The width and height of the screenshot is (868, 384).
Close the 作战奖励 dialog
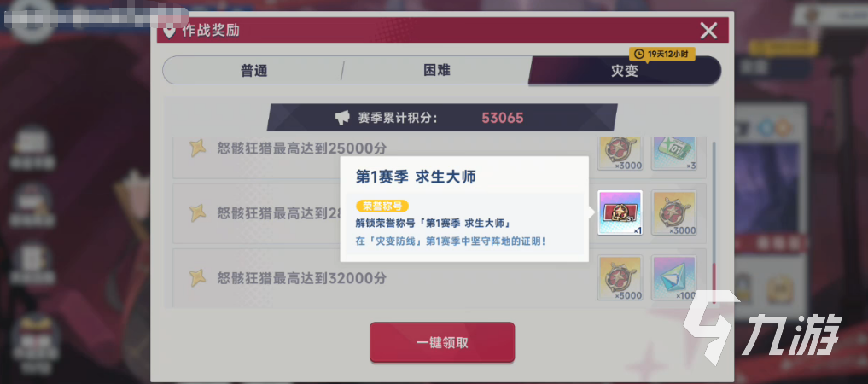[x=708, y=31]
